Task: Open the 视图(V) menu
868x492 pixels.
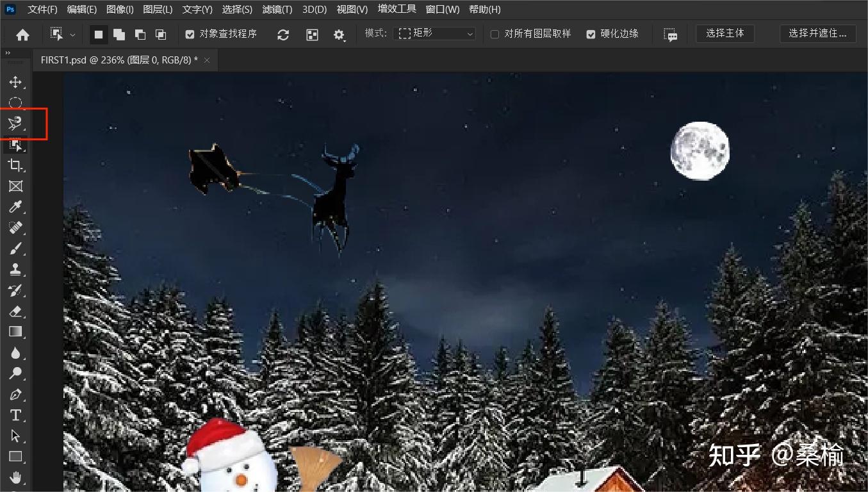Action: tap(352, 10)
